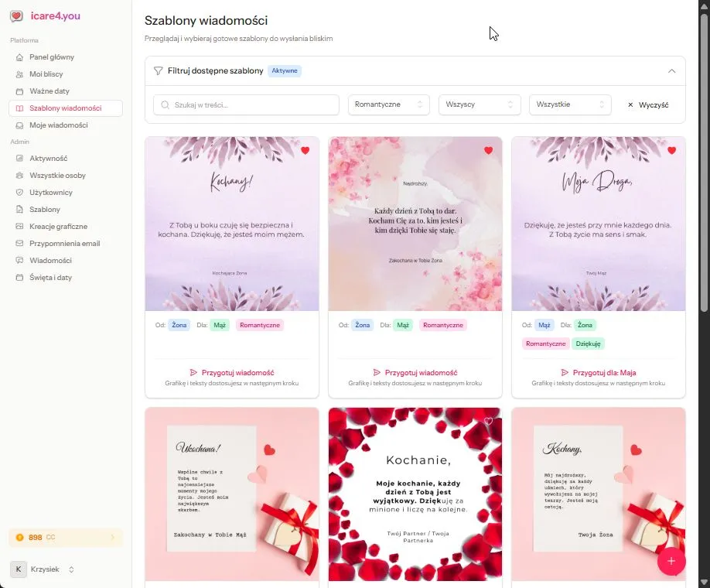Toggle favorite heart on Najdroższy template
The image size is (710, 588).
tap(488, 150)
